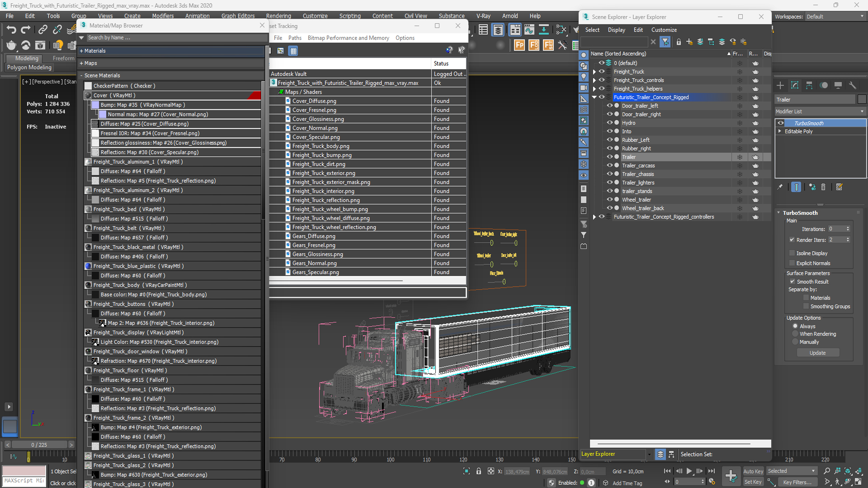This screenshot has width=868, height=488.
Task: Click the Undo arrow icon
Action: [11, 30]
